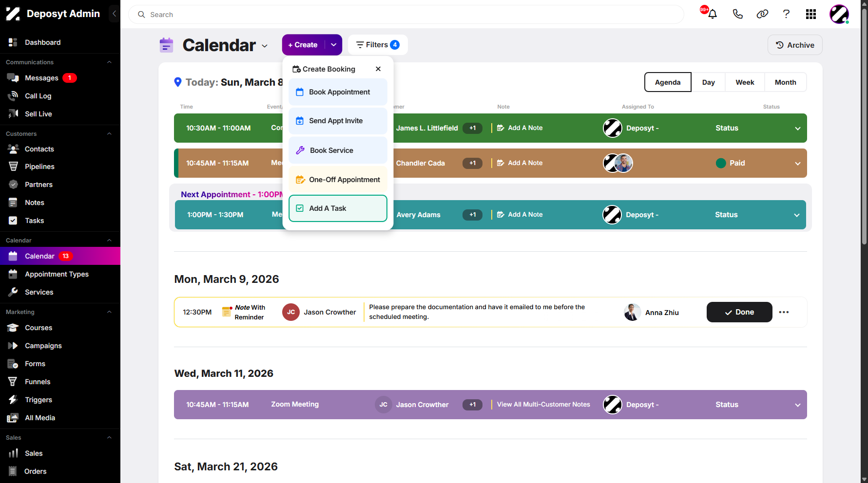The height and width of the screenshot is (483, 868).
Task: Switch to Month view tab
Action: pos(785,82)
